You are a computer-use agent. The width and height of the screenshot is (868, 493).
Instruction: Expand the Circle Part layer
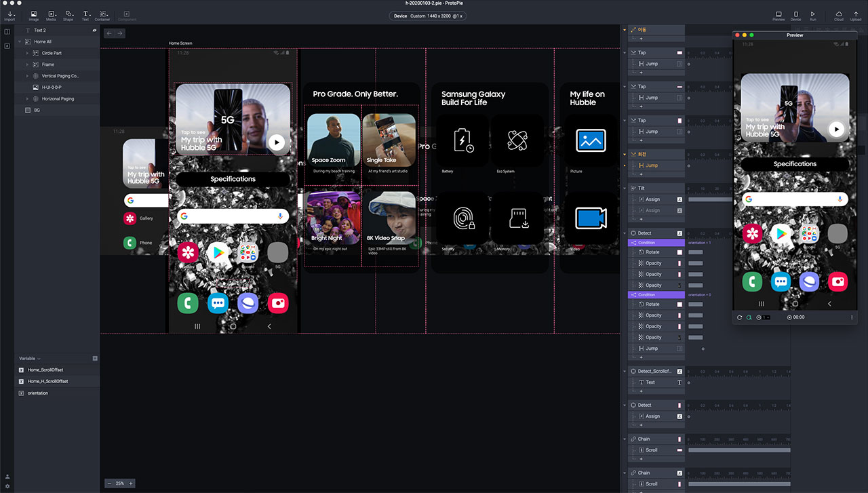click(27, 53)
